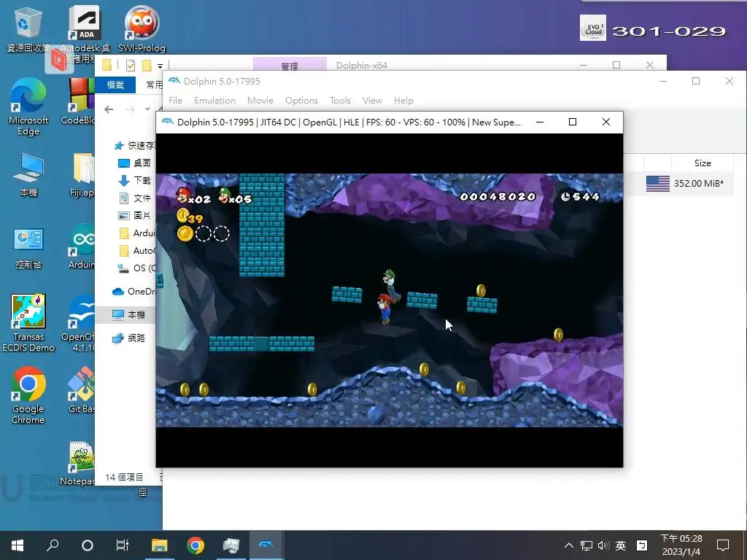The height and width of the screenshot is (560, 747).
Task: Open the View menu in Dolphin
Action: click(372, 101)
